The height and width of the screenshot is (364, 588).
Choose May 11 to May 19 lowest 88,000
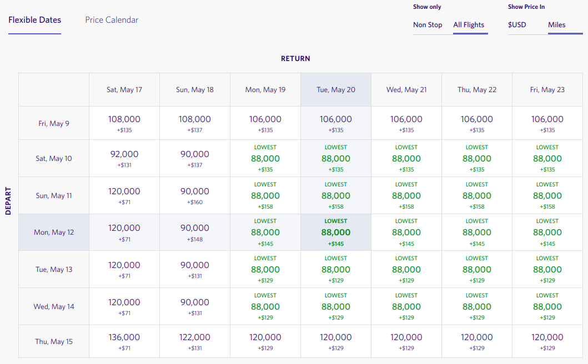tap(265, 195)
